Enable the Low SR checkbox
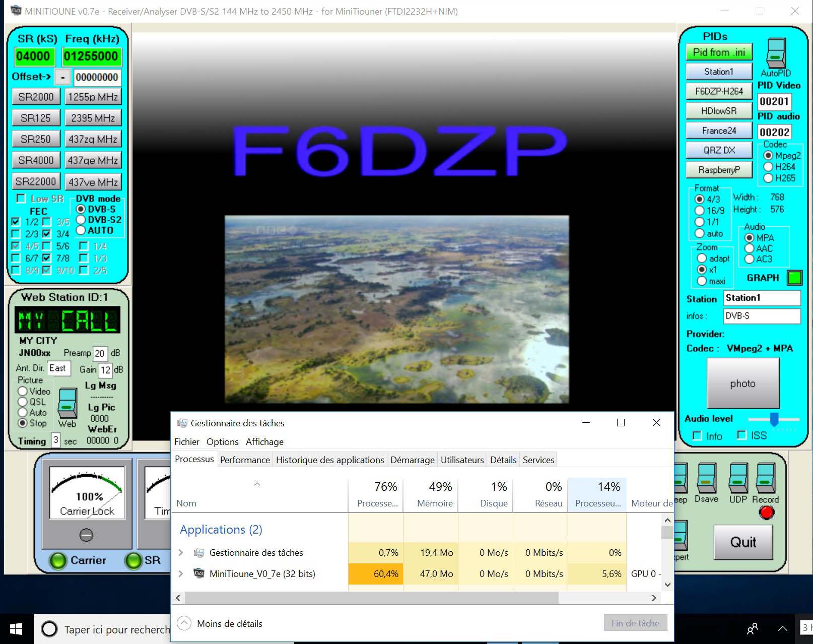 point(21,198)
